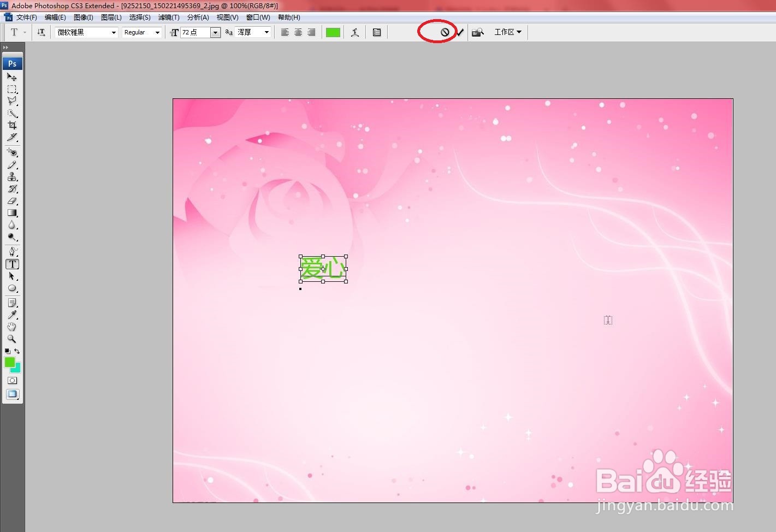
Task: Open the 滤镜(T) menu
Action: (169, 17)
